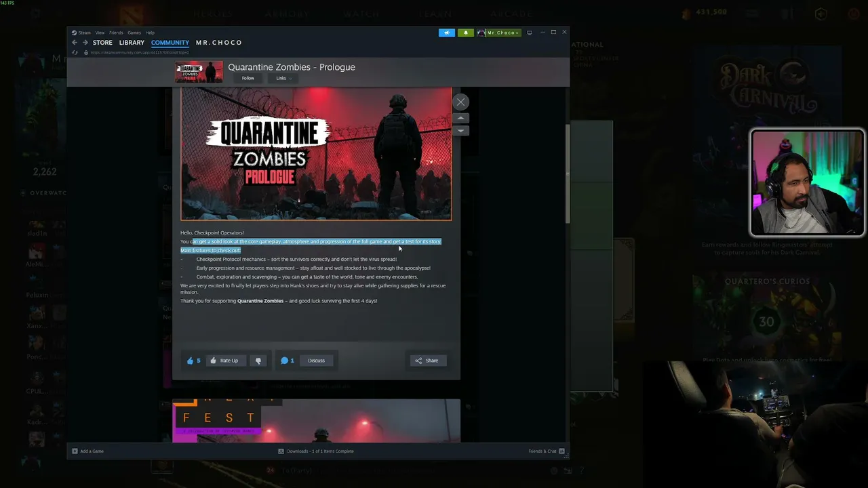The height and width of the screenshot is (488, 868).
Task: Go to the next announcement with the down arrow
Action: tap(460, 130)
